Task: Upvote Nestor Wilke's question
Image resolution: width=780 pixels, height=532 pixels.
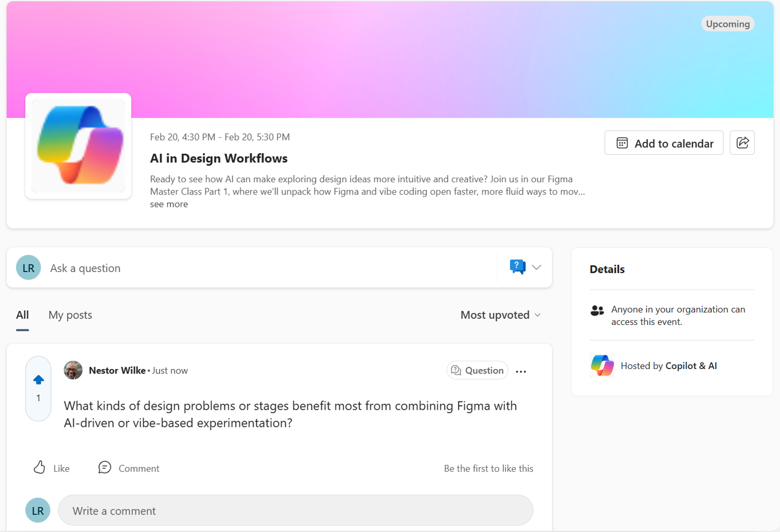Action: (37, 379)
